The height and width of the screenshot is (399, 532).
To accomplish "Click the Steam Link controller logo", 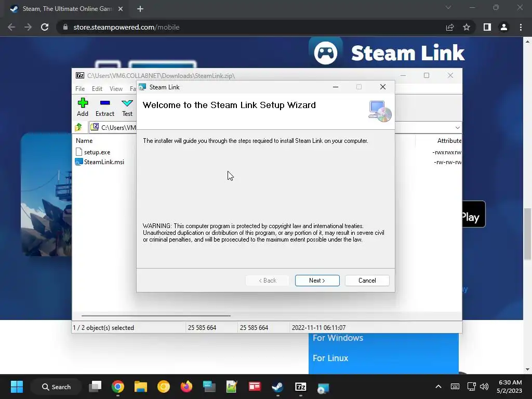I will click(x=325, y=52).
